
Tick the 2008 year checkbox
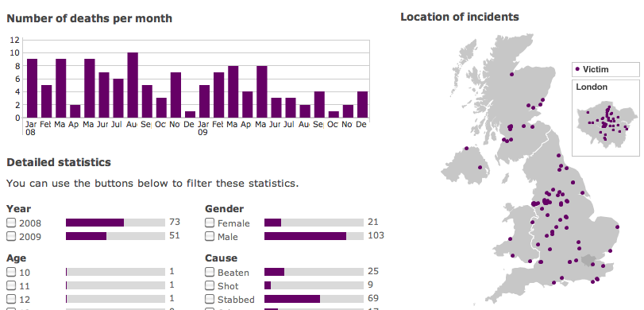pos(11,223)
